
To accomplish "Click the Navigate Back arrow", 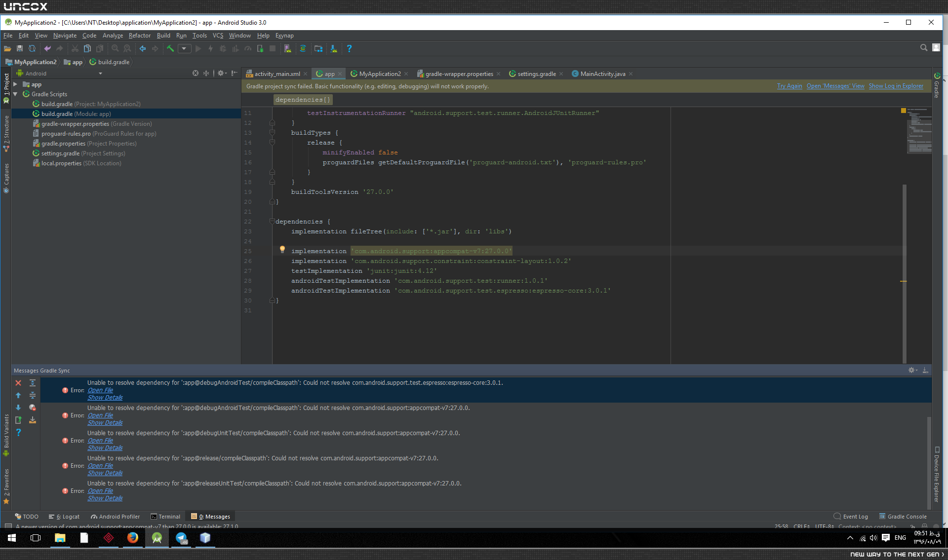I will click(x=143, y=48).
